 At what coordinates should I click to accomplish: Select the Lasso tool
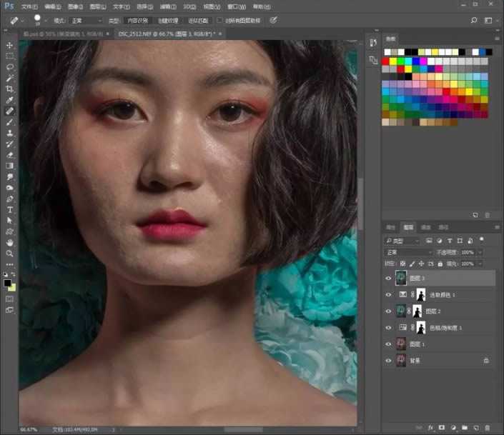[x=10, y=66]
